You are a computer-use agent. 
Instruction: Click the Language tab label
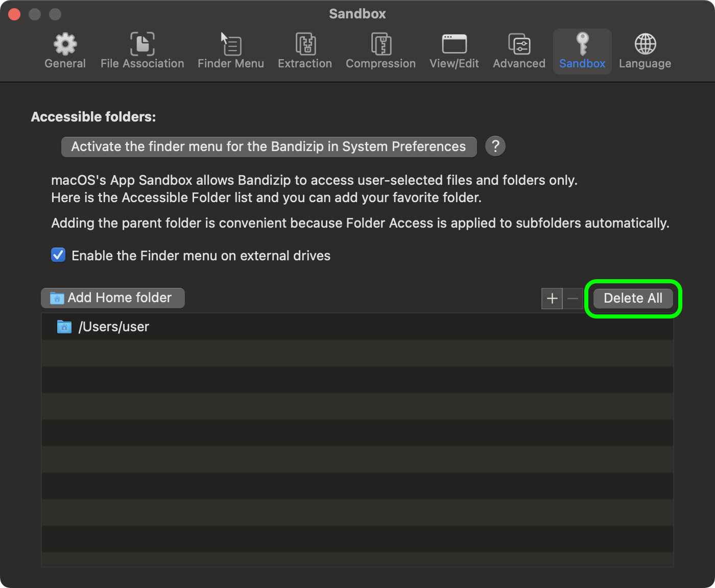pos(645,64)
